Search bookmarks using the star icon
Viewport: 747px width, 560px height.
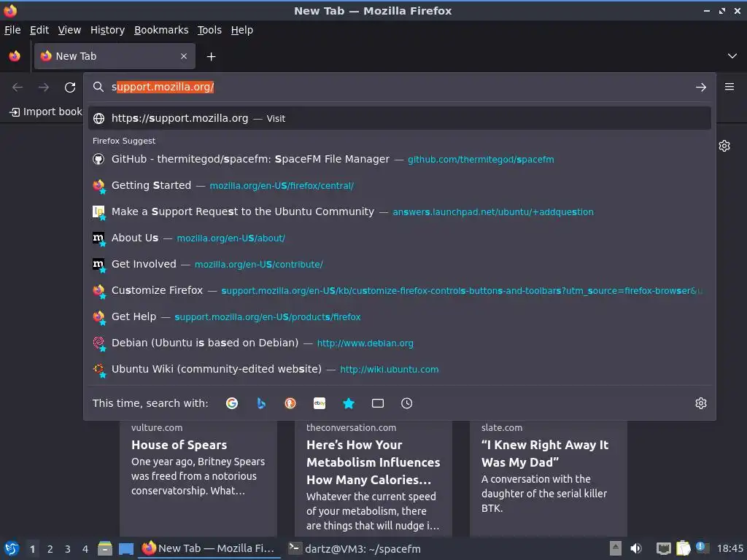pos(349,403)
